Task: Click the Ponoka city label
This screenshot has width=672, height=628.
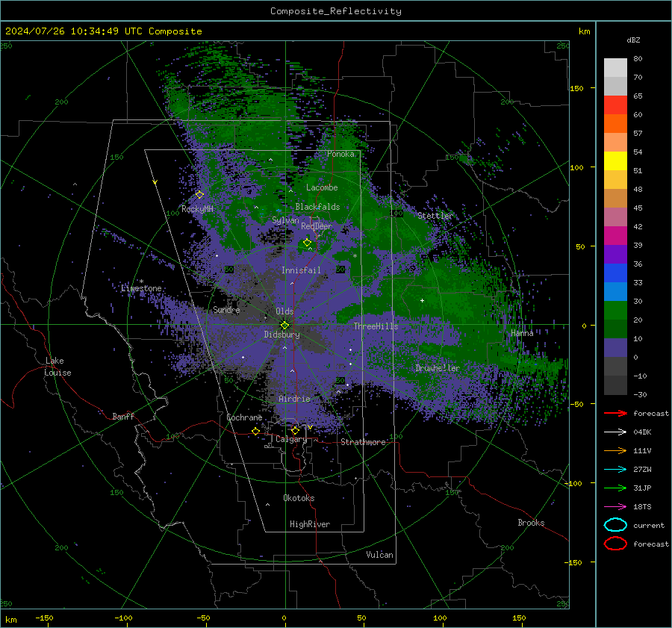Action: click(340, 154)
